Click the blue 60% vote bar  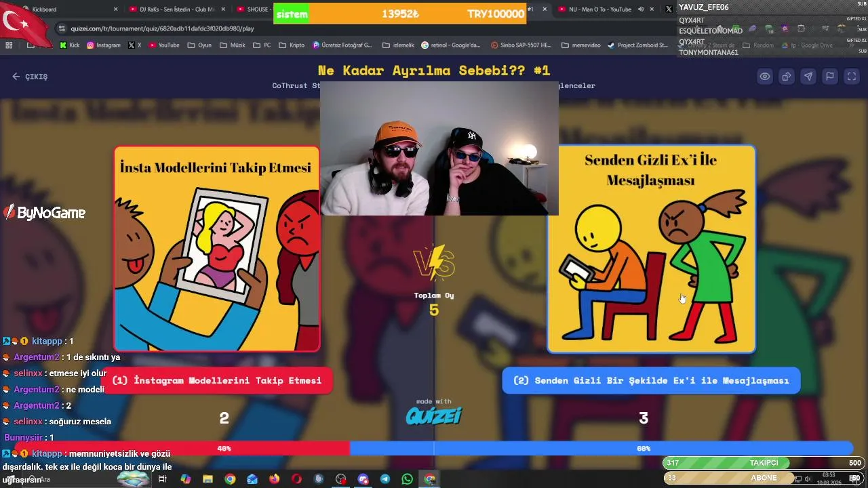[601, 448]
